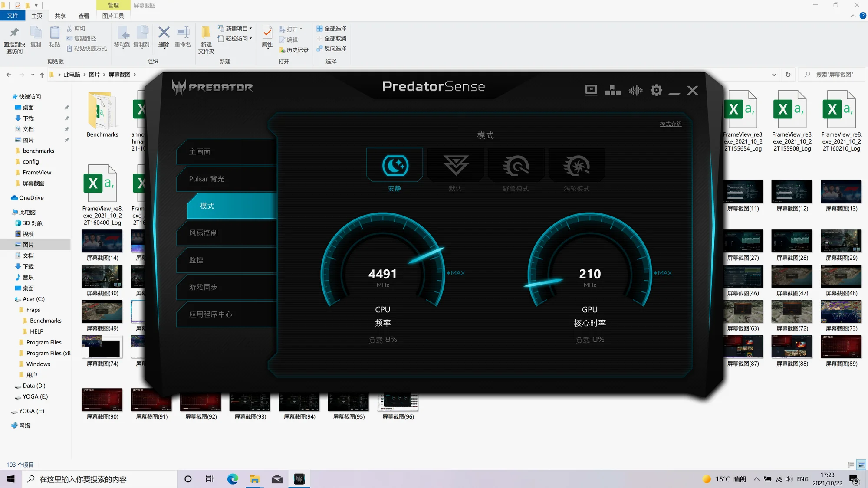The width and height of the screenshot is (868, 488).
Task: Click the 新建文件夹 icon
Action: tap(206, 32)
